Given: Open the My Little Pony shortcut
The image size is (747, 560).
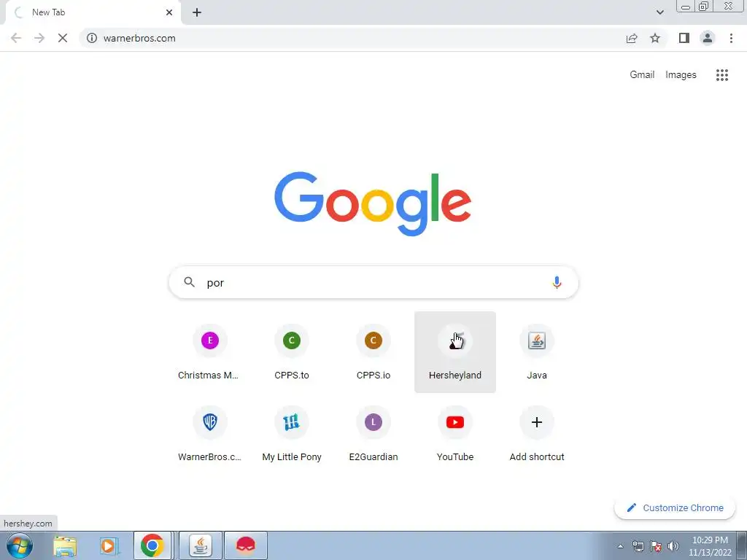Looking at the screenshot, I should 292,434.
